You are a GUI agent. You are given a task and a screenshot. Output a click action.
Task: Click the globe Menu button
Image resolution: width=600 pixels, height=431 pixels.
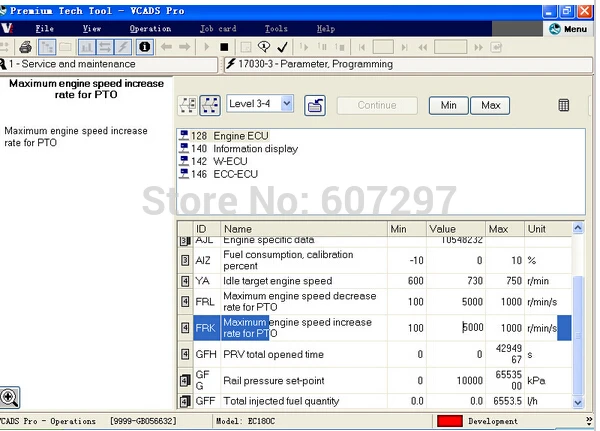568,29
